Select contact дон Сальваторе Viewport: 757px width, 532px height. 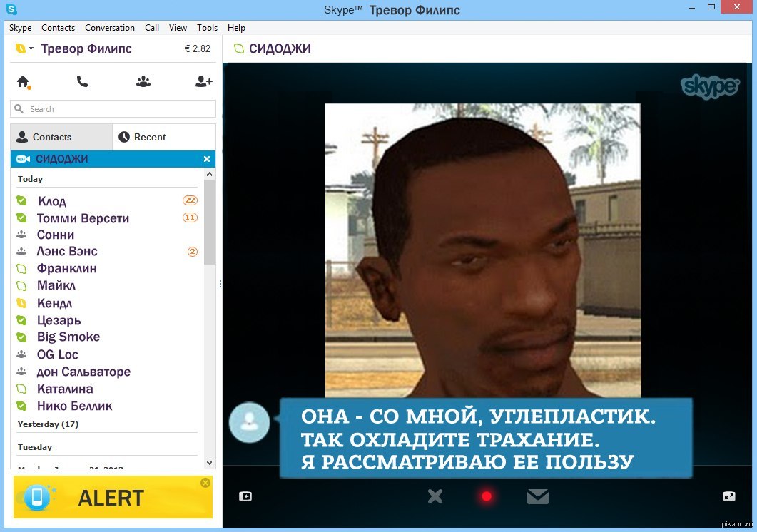click(83, 372)
